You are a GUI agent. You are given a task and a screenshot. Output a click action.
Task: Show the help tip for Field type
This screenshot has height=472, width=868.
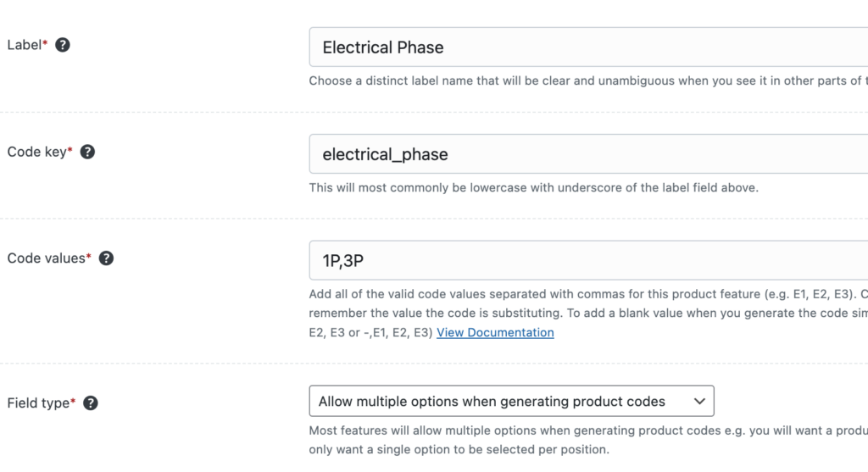(91, 403)
